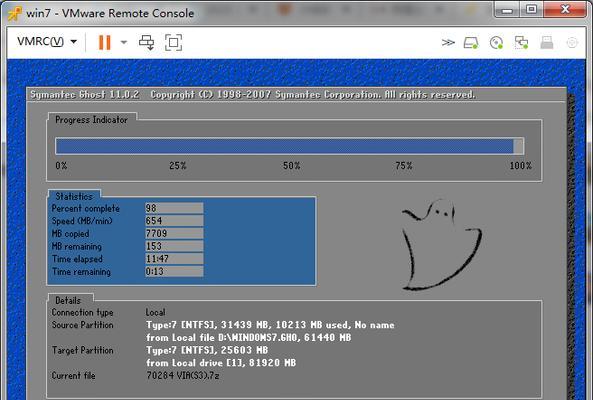The height and width of the screenshot is (400, 593).
Task: Click the 'Connection type' label
Action: point(82,313)
